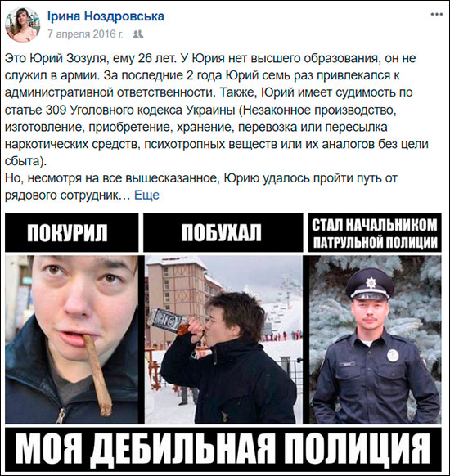Open the three-dot post options menu
The height and width of the screenshot is (476, 450).
(437, 14)
